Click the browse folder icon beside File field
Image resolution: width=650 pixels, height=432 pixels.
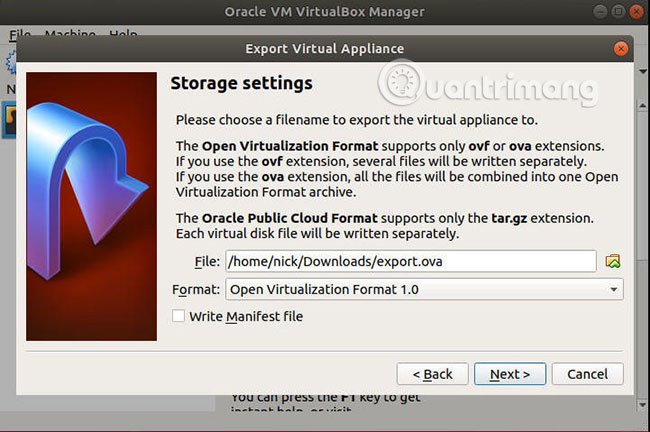click(613, 261)
